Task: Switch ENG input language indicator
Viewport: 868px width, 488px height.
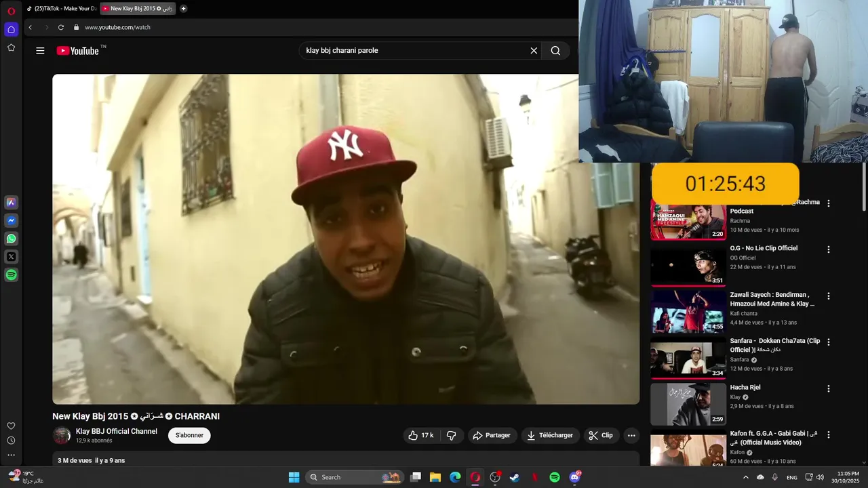Action: click(x=792, y=477)
